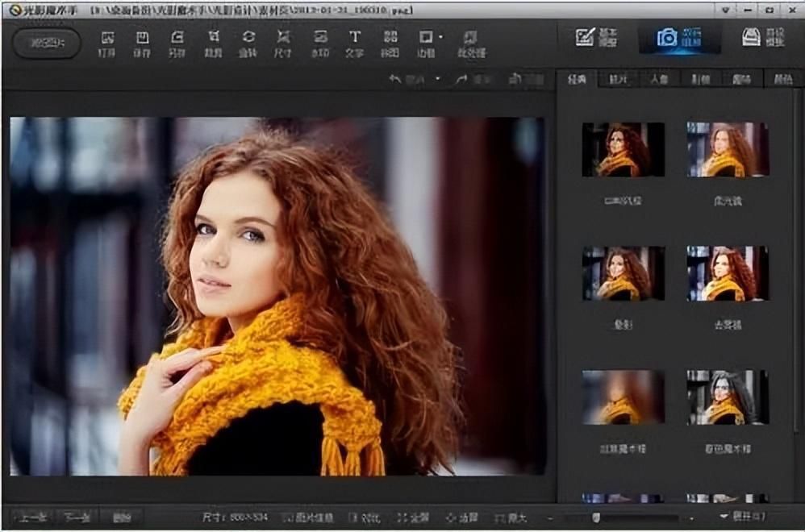The width and height of the screenshot is (805, 532).
Task: Toggle Fullscreen (全屏) mode in status bar
Action: pos(411,517)
